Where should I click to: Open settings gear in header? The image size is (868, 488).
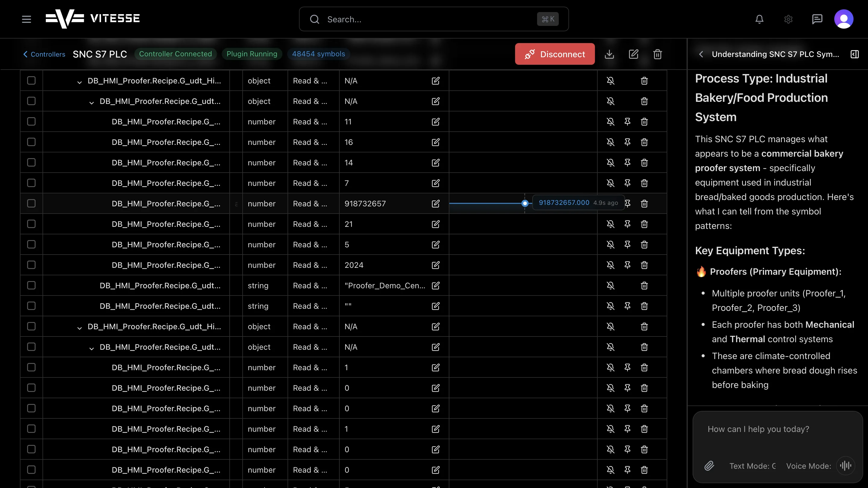[x=788, y=19]
